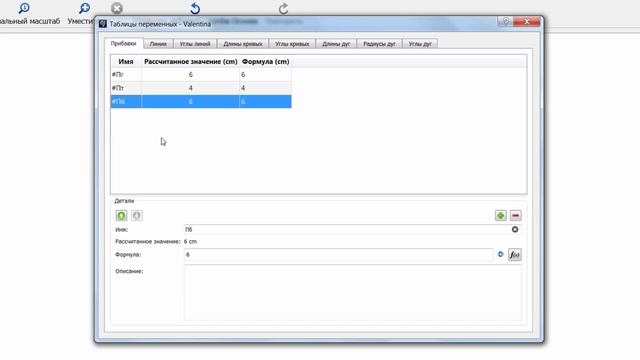
Task: Click the dialog's Valentina title bar icon
Action: [x=103, y=24]
